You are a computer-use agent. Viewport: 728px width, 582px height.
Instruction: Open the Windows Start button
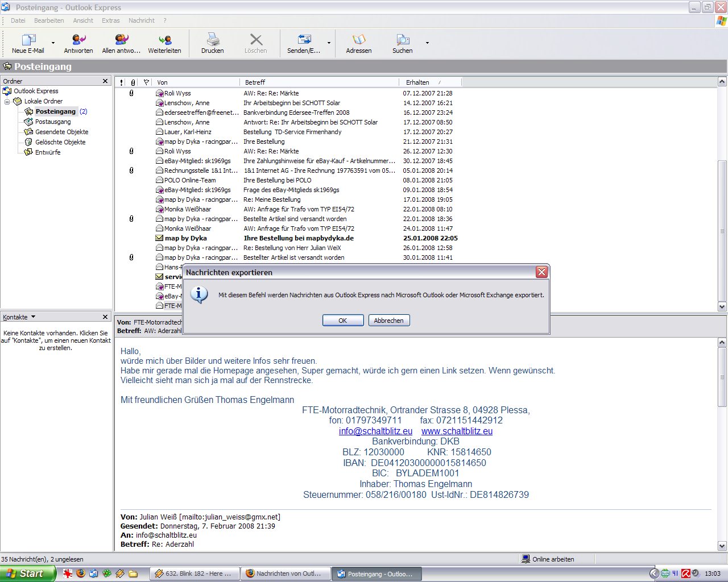click(x=28, y=573)
